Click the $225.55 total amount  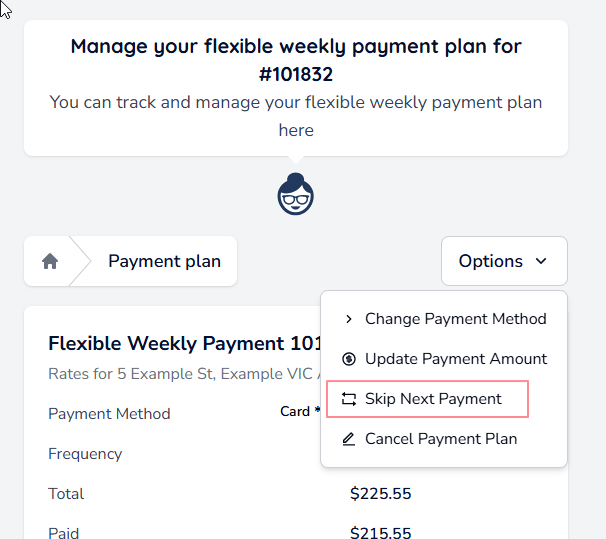click(380, 493)
